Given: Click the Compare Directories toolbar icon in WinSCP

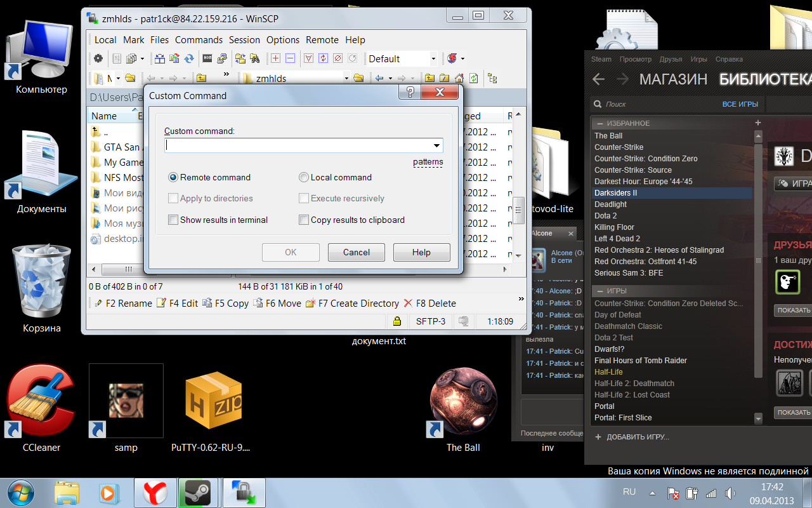Looking at the screenshot, I should [159, 58].
